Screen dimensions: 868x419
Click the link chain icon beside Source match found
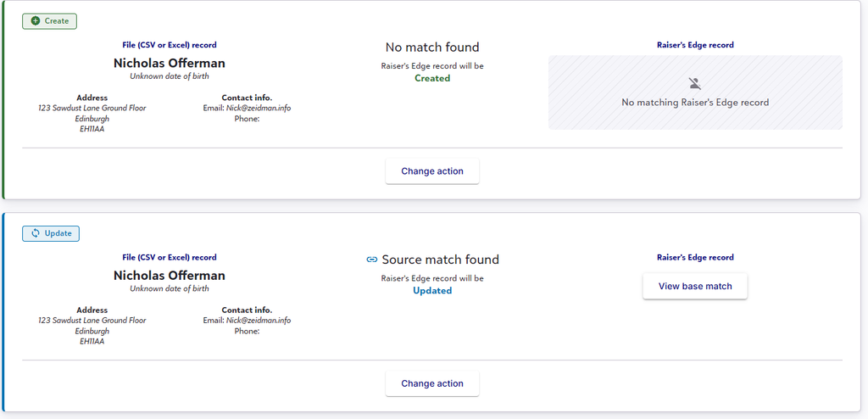(x=372, y=260)
